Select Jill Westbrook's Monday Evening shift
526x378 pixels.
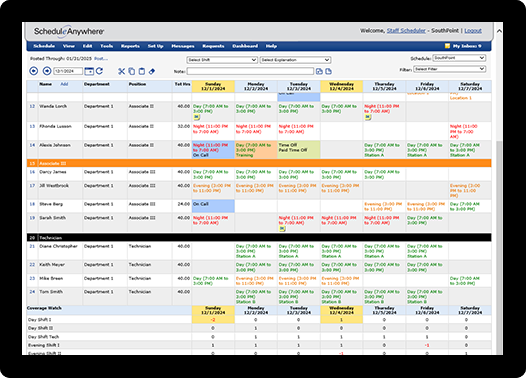(256, 191)
